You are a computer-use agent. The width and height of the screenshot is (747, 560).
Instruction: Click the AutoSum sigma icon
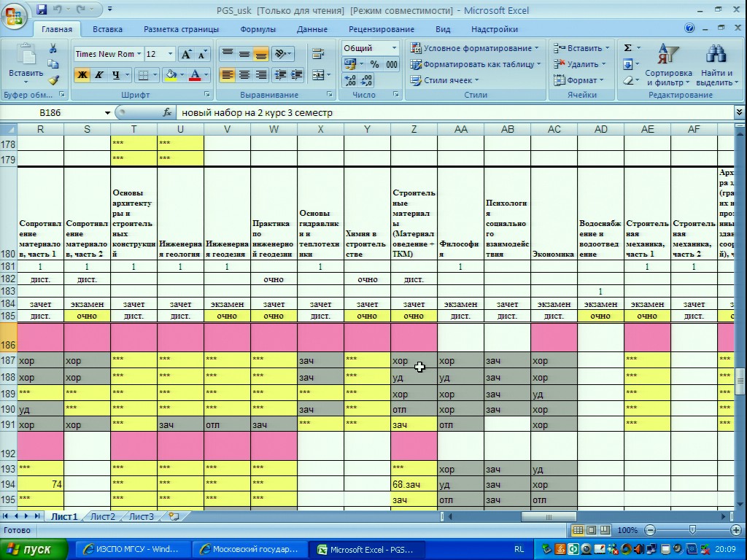coord(628,48)
